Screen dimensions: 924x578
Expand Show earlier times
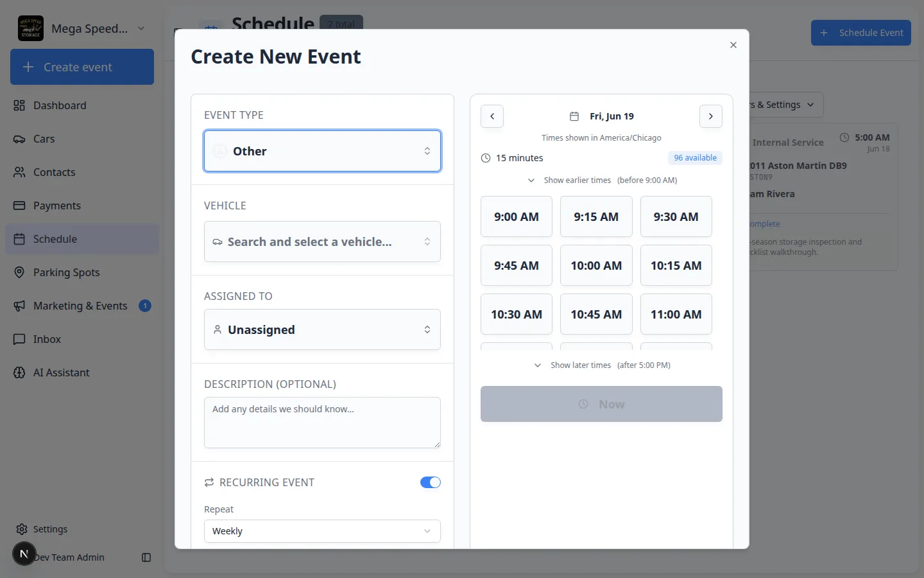(x=601, y=180)
